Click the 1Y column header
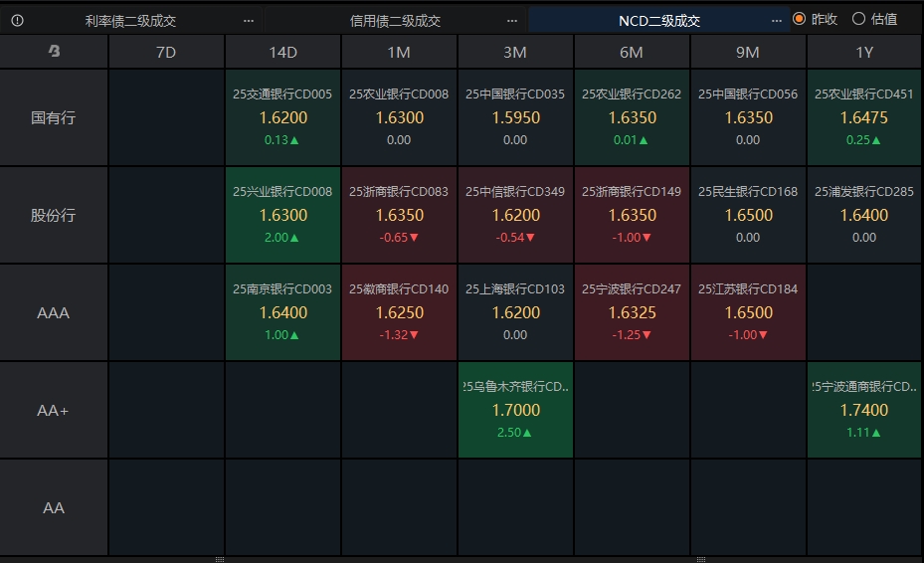The width and height of the screenshot is (924, 563). pos(863,52)
